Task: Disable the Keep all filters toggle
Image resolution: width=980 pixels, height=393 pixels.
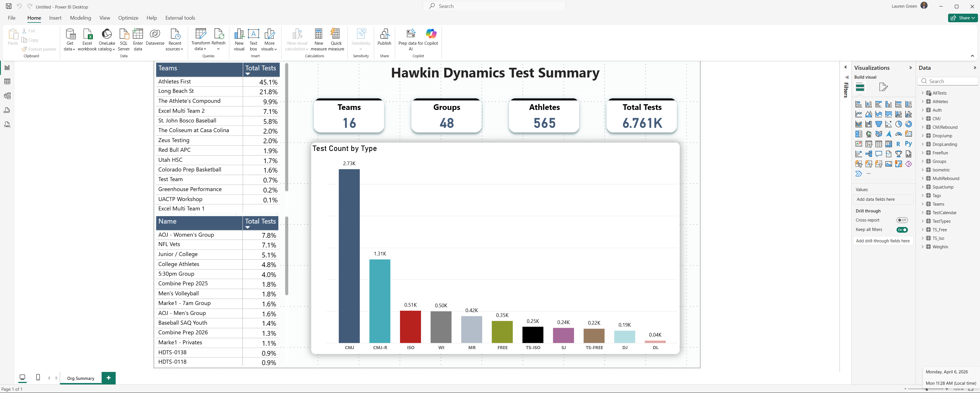Action: point(902,230)
